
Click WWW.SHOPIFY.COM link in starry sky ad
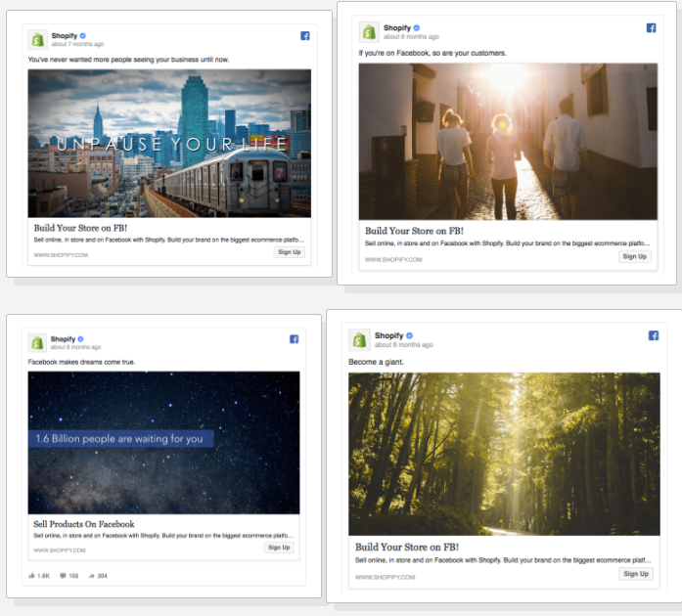[60, 550]
